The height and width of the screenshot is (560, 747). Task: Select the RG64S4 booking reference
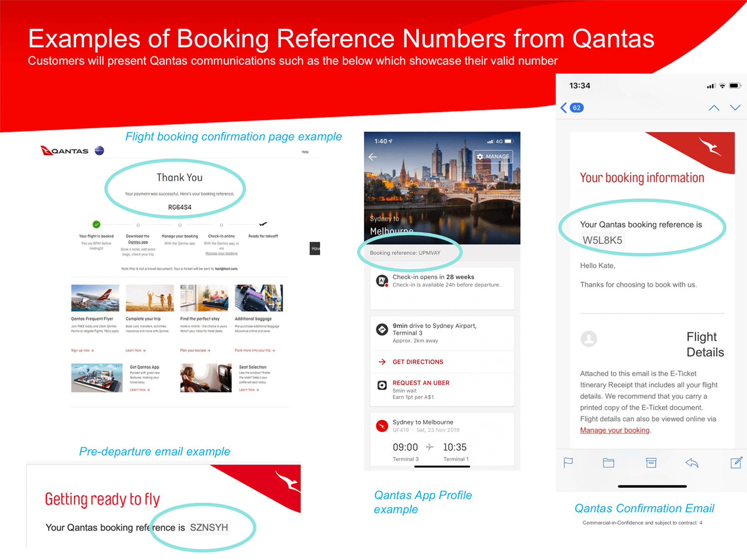(180, 208)
